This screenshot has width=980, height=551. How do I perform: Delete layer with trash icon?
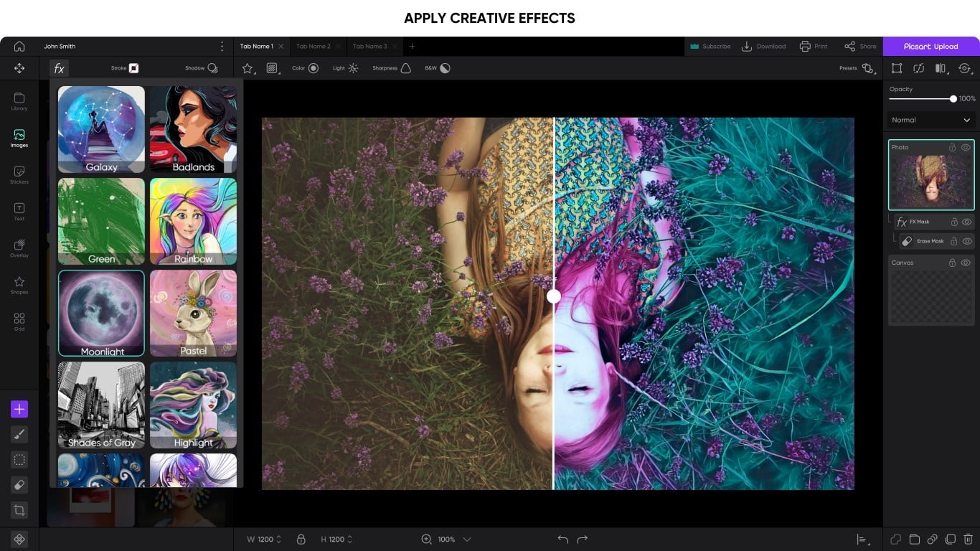click(967, 539)
